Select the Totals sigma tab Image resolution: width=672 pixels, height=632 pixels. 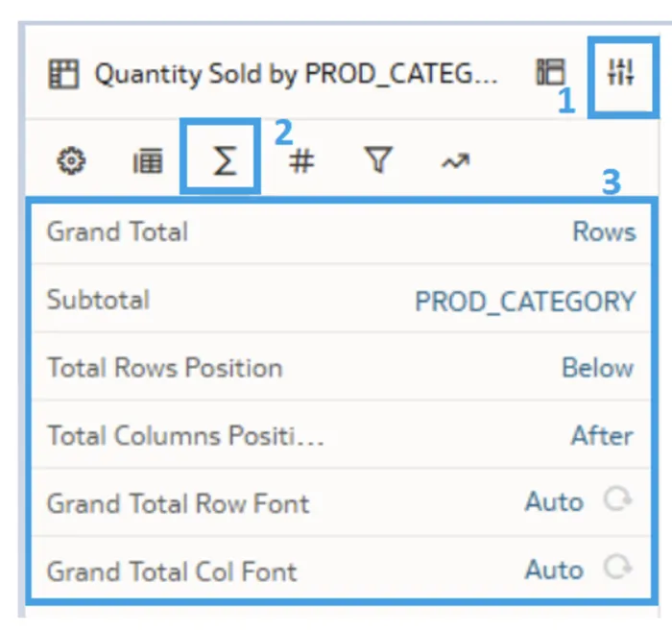click(224, 161)
